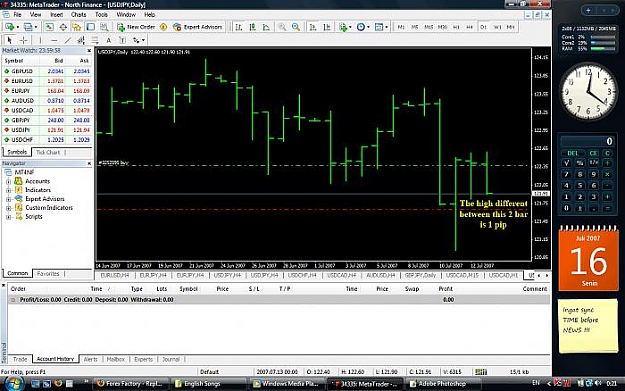This screenshot has width=625, height=391.
Task: Open Windows Start menu orb
Action: (x=14, y=383)
